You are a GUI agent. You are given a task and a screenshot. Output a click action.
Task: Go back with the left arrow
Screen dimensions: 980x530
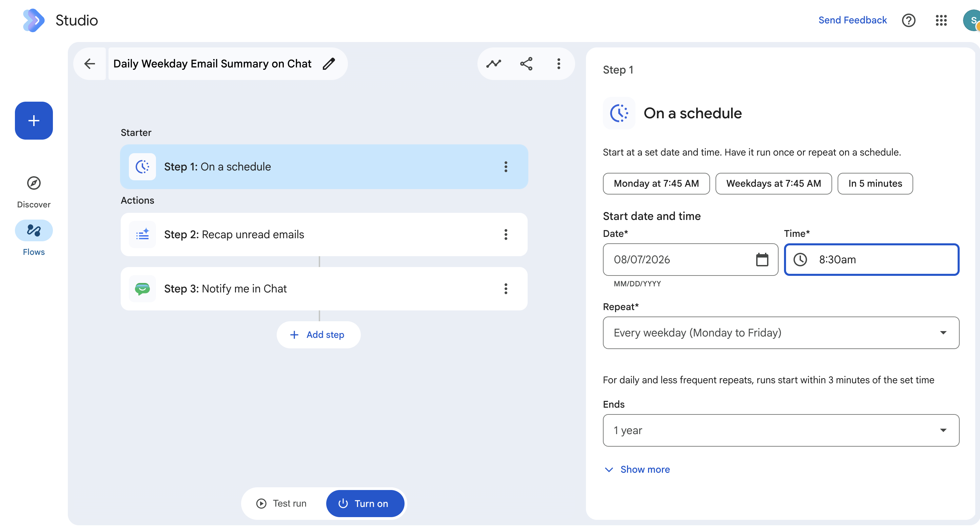pyautogui.click(x=90, y=63)
